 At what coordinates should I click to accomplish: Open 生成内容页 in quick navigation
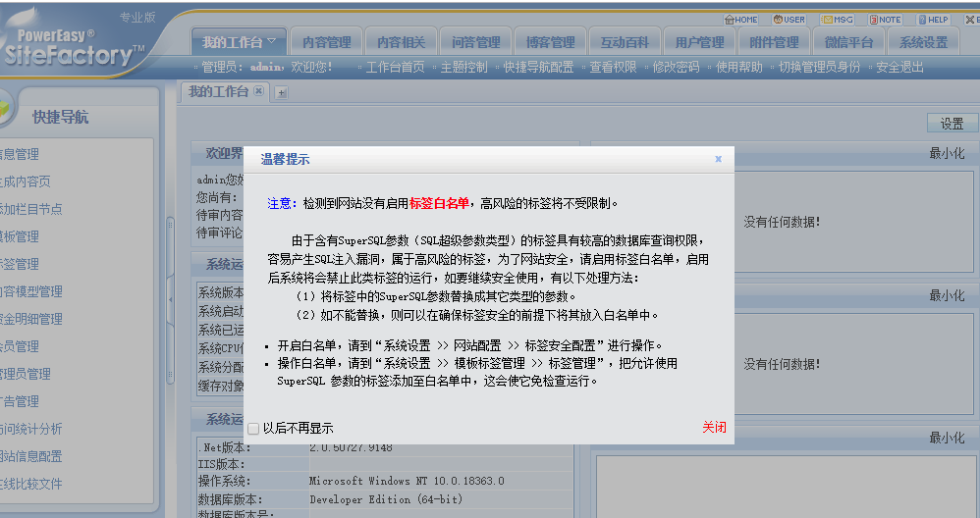[x=26, y=181]
